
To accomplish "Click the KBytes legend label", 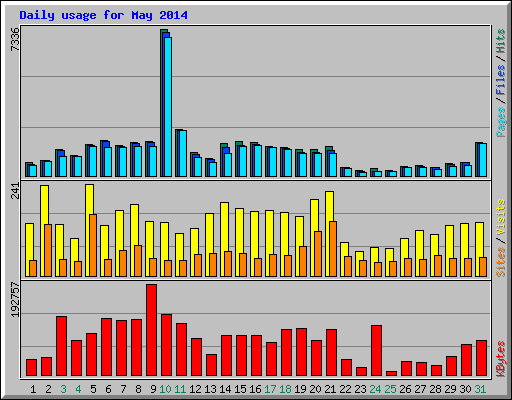I will 500,359.
